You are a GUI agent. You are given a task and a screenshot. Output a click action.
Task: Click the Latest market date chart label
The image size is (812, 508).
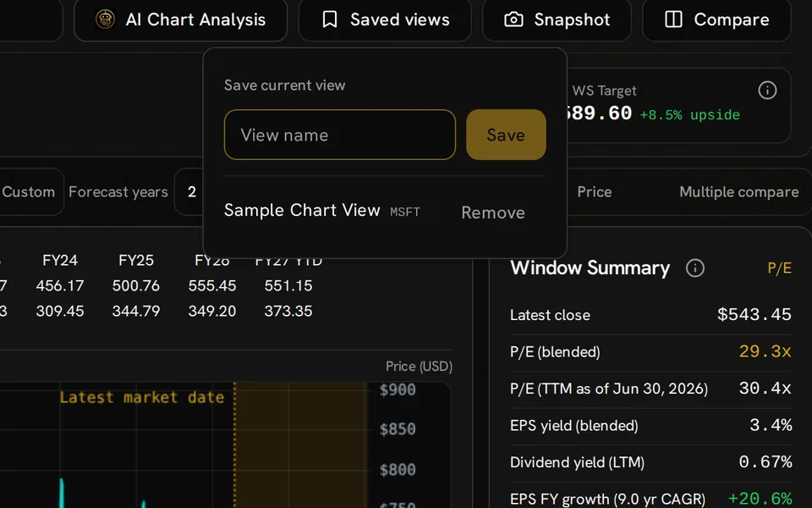point(142,398)
